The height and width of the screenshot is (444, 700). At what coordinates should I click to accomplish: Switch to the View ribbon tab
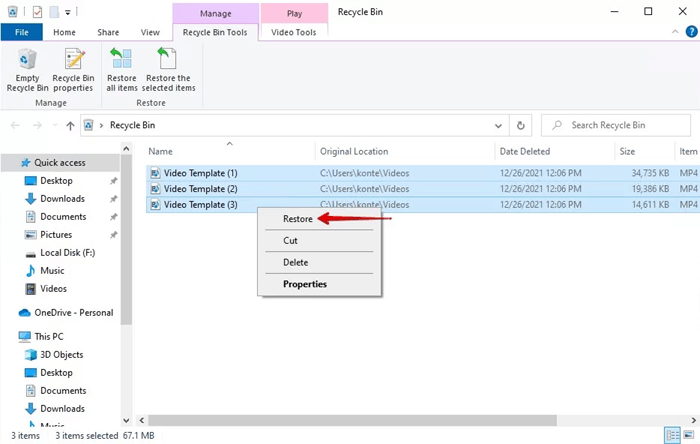pos(150,32)
